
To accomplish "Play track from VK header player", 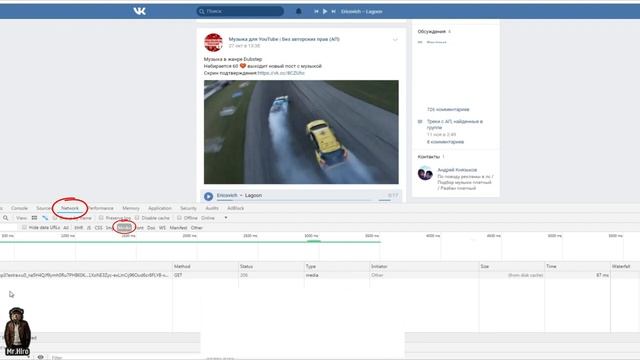I will point(325,11).
